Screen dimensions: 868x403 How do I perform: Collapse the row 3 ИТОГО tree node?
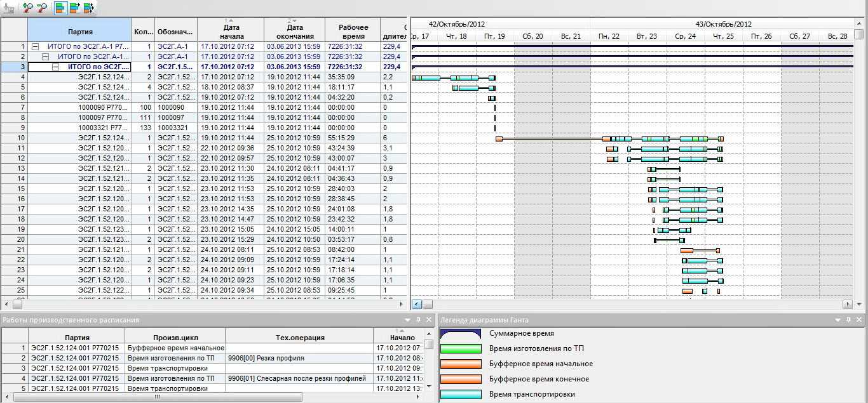coord(56,67)
